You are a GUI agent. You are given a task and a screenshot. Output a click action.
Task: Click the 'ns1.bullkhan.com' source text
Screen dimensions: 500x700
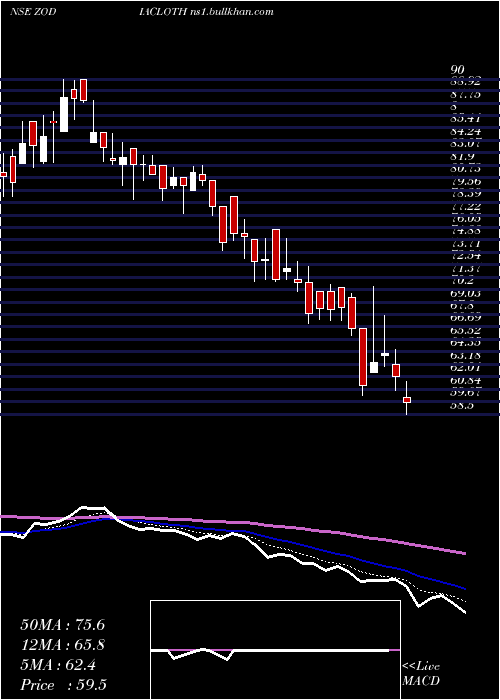coord(230,12)
